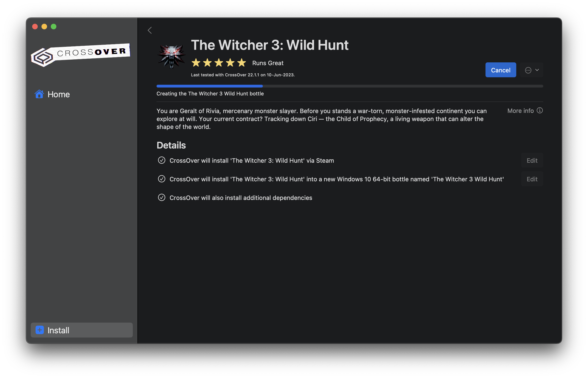Cancel the Witcher 3 installation
Image resolution: width=588 pixels, height=378 pixels.
tap(501, 70)
